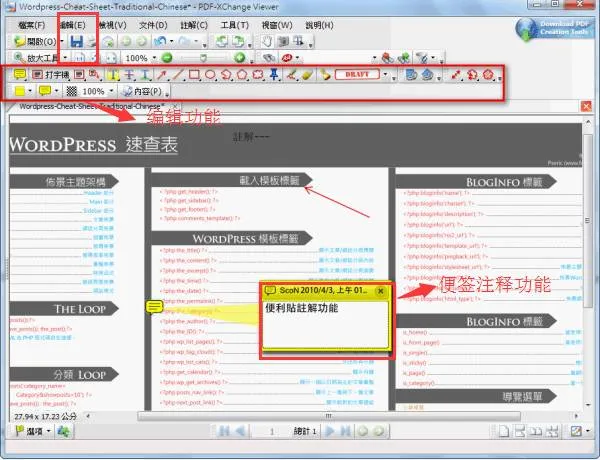The image size is (600, 460).
Task: Open the 編輯(E) menu
Action: click(x=72, y=25)
